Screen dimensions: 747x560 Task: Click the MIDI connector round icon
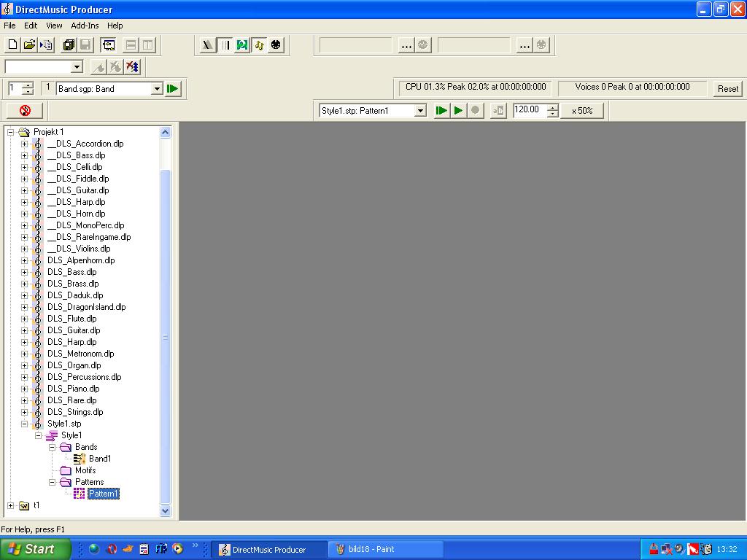click(276, 45)
